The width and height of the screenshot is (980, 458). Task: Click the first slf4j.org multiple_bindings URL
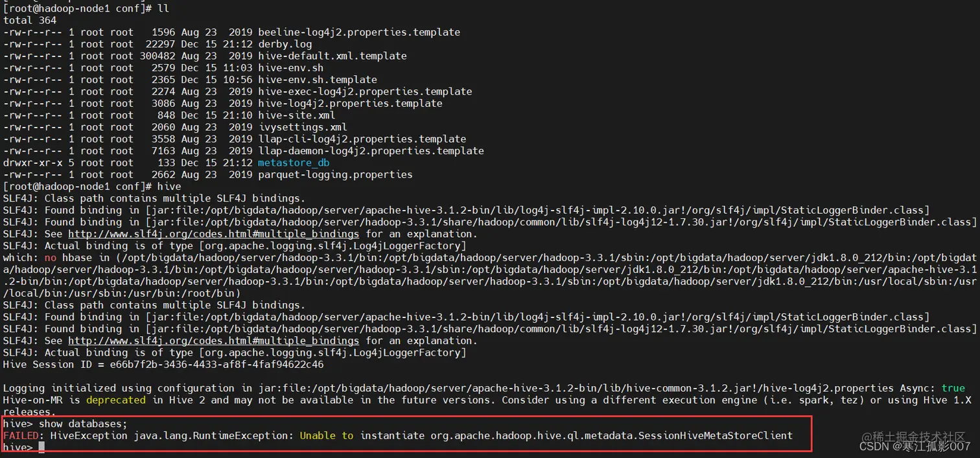coord(213,234)
